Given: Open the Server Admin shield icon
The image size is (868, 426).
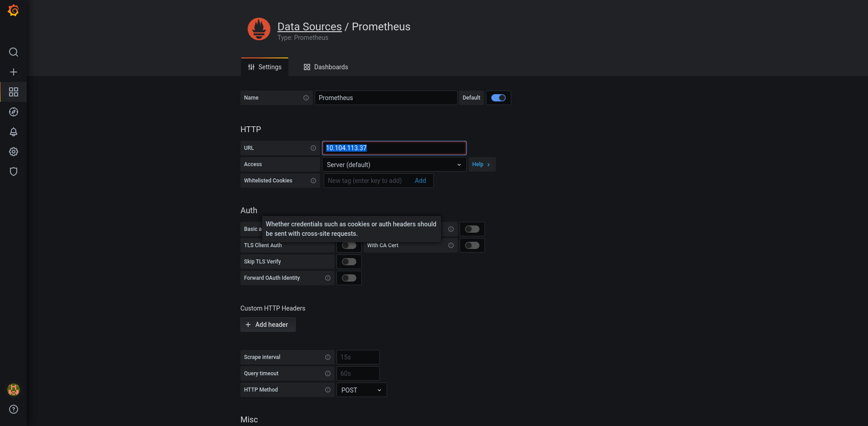Looking at the screenshot, I should [x=14, y=172].
